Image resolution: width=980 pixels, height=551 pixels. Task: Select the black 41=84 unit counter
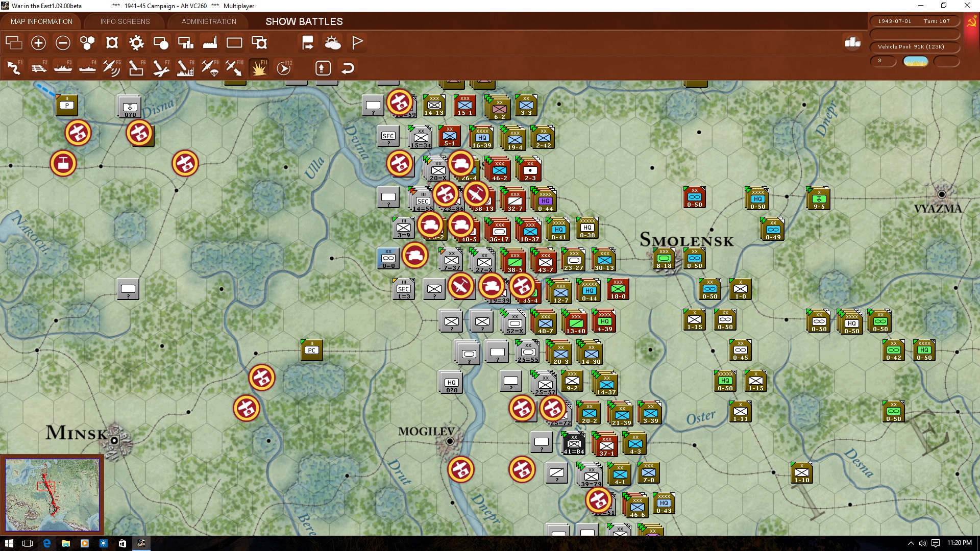574,444
